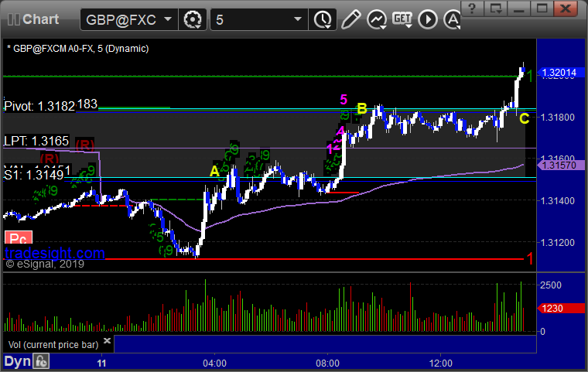The height and width of the screenshot is (372, 588).
Task: Click the 1.31400 price axis label
Action: click(x=557, y=201)
